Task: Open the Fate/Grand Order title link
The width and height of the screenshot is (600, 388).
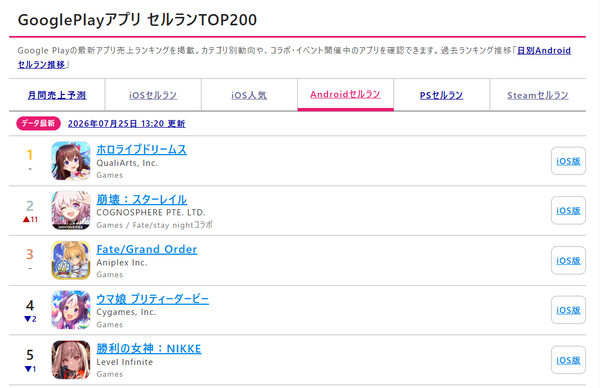Action: pyautogui.click(x=147, y=249)
